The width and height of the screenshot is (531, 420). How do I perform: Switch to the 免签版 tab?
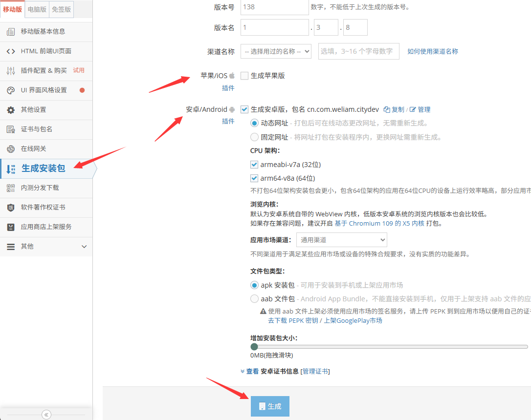[61, 9]
